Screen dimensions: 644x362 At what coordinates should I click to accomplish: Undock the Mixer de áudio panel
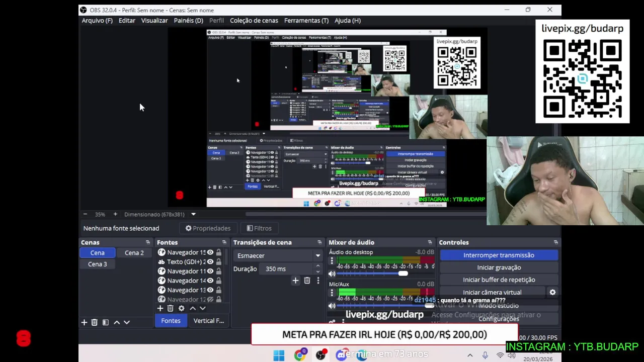430,242
